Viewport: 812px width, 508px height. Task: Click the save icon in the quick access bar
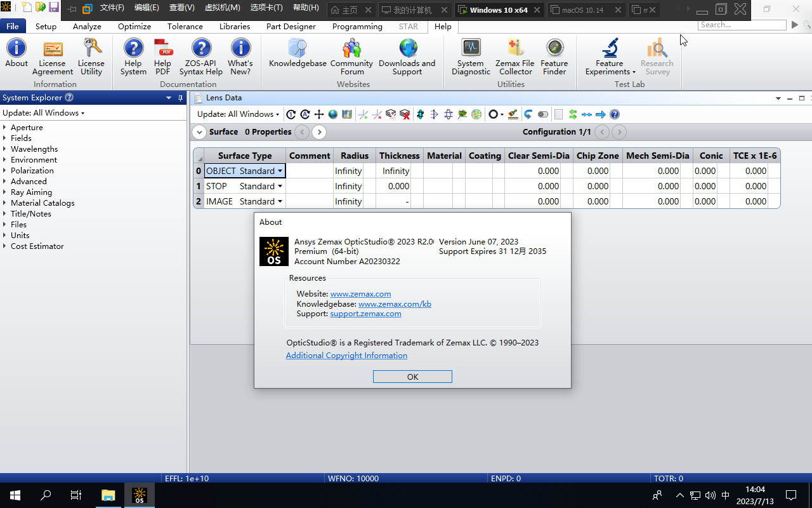coord(54,8)
